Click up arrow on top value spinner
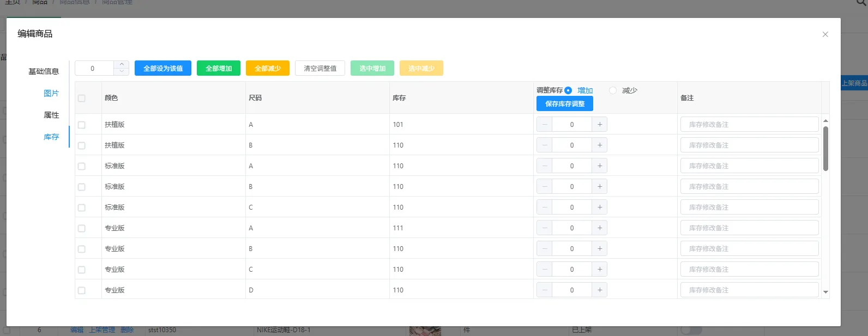Screen dimensions: 868x336 pos(122,64)
